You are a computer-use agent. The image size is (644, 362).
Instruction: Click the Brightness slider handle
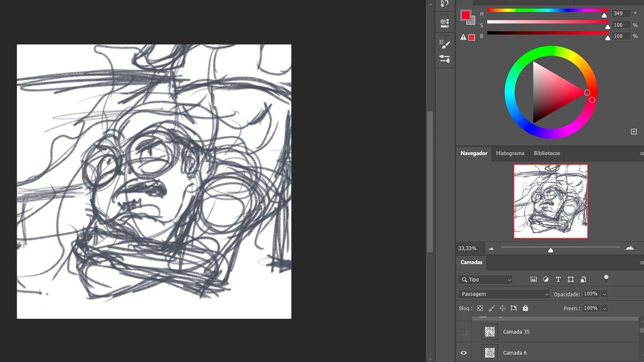coord(608,38)
